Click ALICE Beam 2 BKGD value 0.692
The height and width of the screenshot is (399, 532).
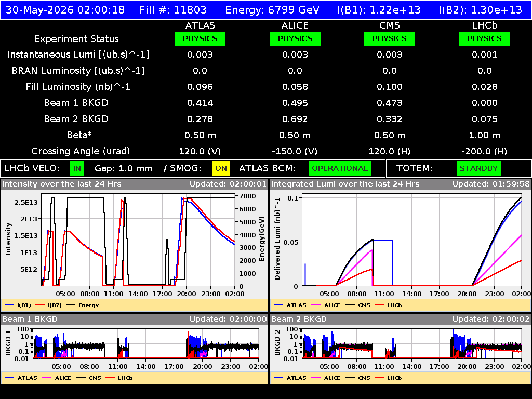click(x=295, y=119)
